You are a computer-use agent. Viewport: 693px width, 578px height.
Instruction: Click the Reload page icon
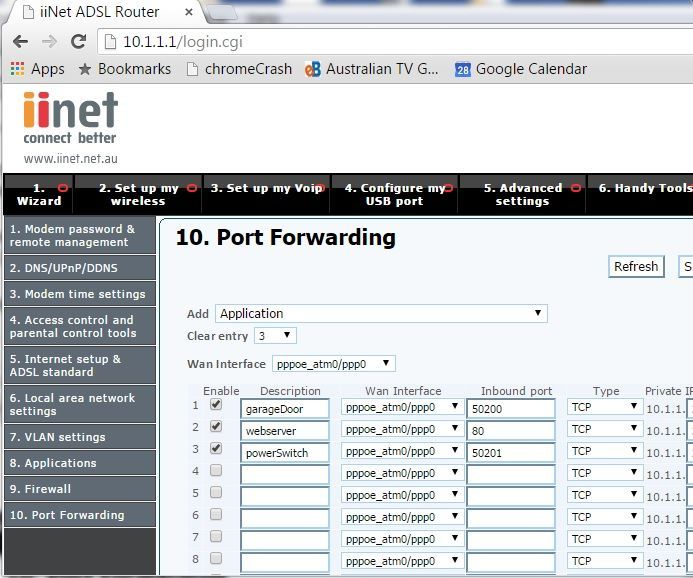pyautogui.click(x=79, y=42)
